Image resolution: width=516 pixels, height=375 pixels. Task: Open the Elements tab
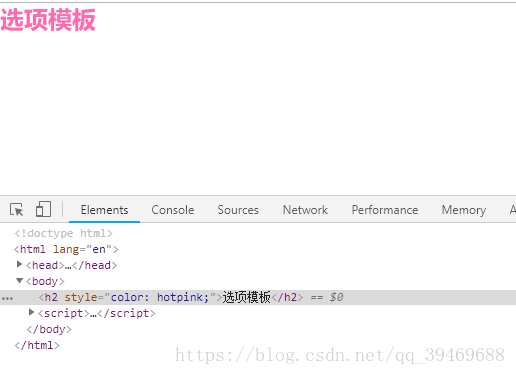click(104, 210)
